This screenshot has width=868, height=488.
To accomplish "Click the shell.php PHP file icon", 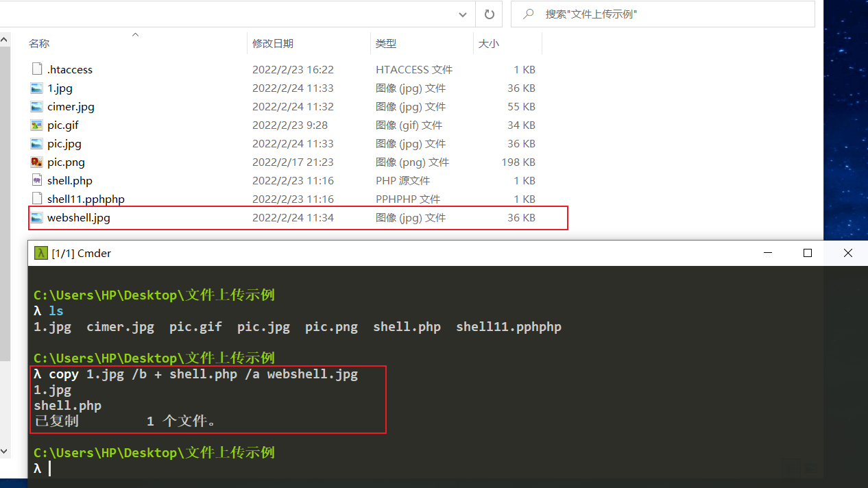I will click(37, 180).
